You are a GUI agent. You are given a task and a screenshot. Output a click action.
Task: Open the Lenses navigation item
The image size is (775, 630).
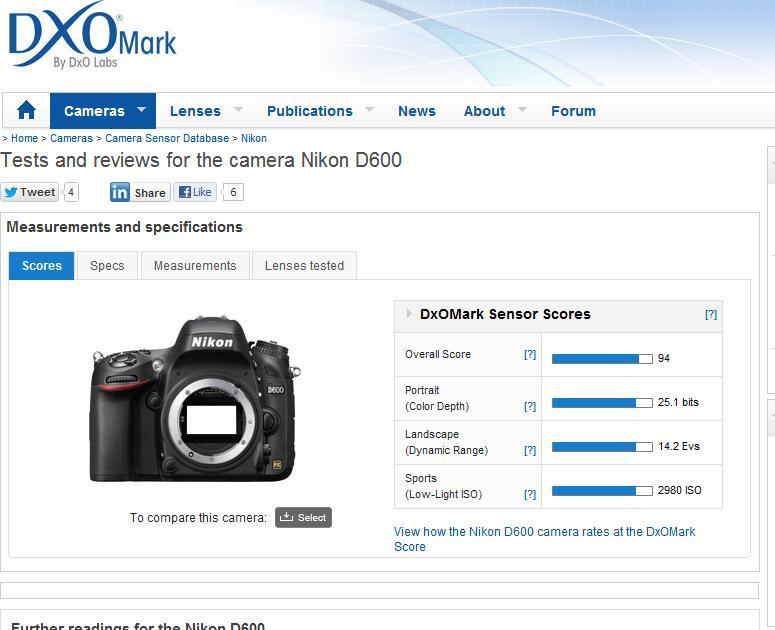tap(195, 111)
